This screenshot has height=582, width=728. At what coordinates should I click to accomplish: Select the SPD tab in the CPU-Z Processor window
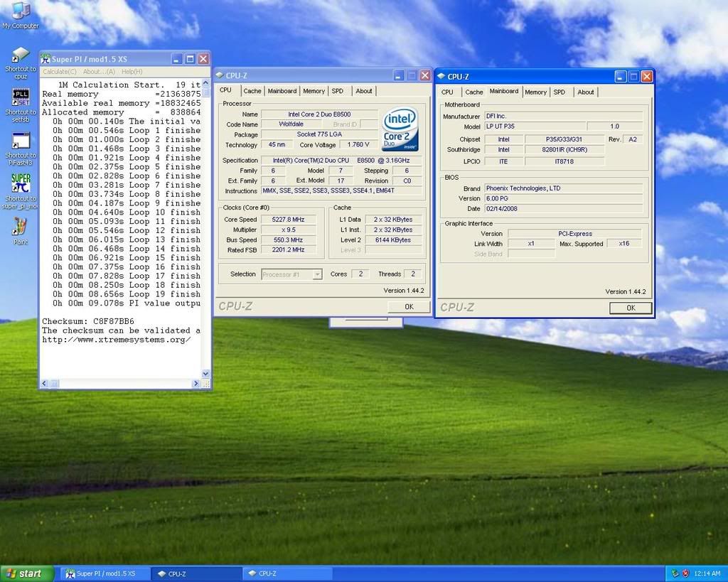(x=338, y=91)
